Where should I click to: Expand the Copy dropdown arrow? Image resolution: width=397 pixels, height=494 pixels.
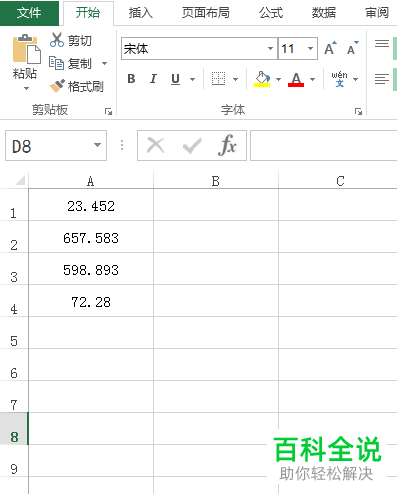pos(104,63)
